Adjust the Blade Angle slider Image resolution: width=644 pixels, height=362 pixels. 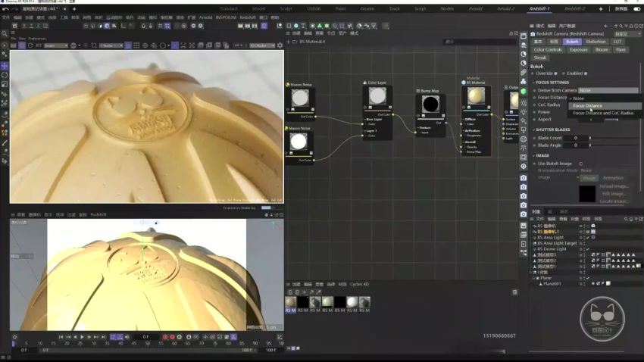614,145
